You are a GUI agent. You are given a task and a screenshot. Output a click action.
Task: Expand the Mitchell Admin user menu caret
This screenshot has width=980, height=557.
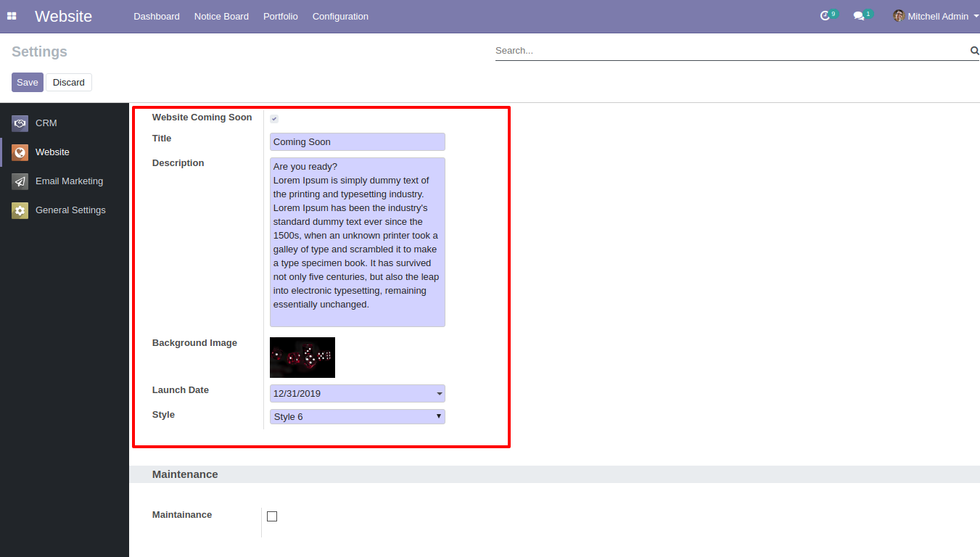(976, 16)
